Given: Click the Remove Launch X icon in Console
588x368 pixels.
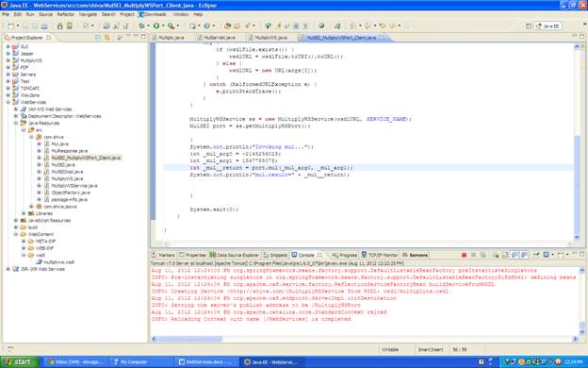Looking at the screenshot, I should (474, 255).
